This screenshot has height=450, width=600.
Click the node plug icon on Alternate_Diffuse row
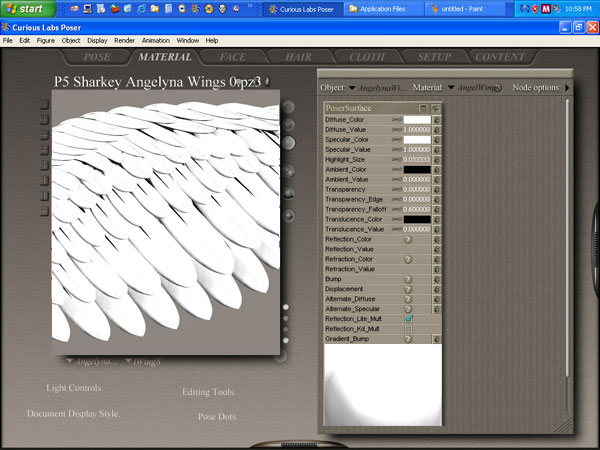click(437, 299)
